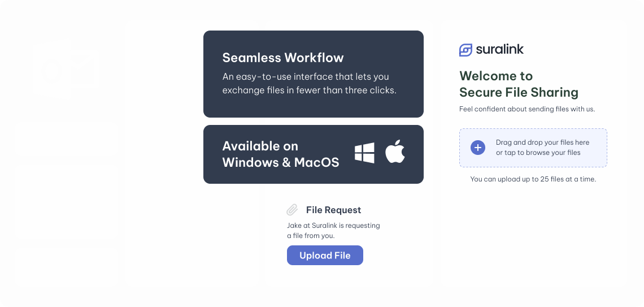Click the tallest faded placeholder card on left

[66, 202]
